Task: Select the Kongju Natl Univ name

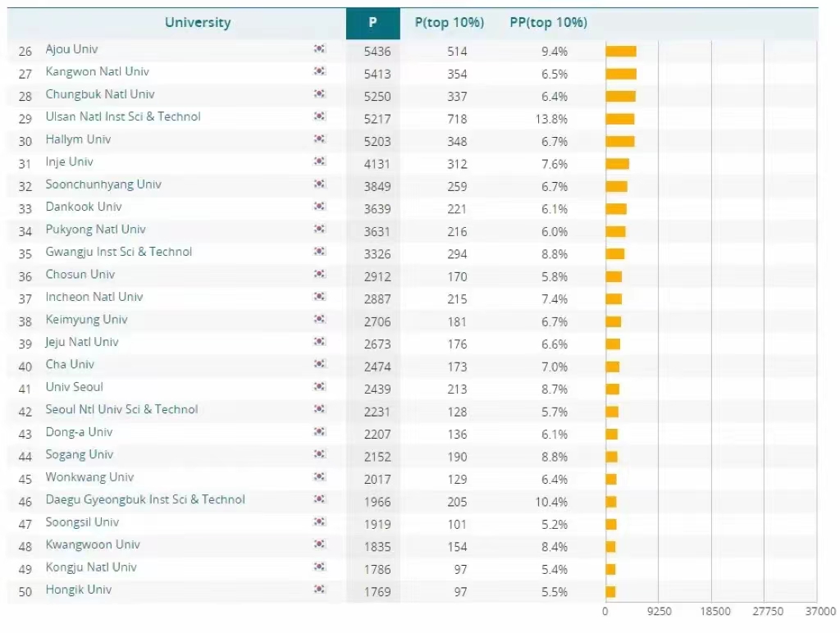Action: pyautogui.click(x=91, y=567)
